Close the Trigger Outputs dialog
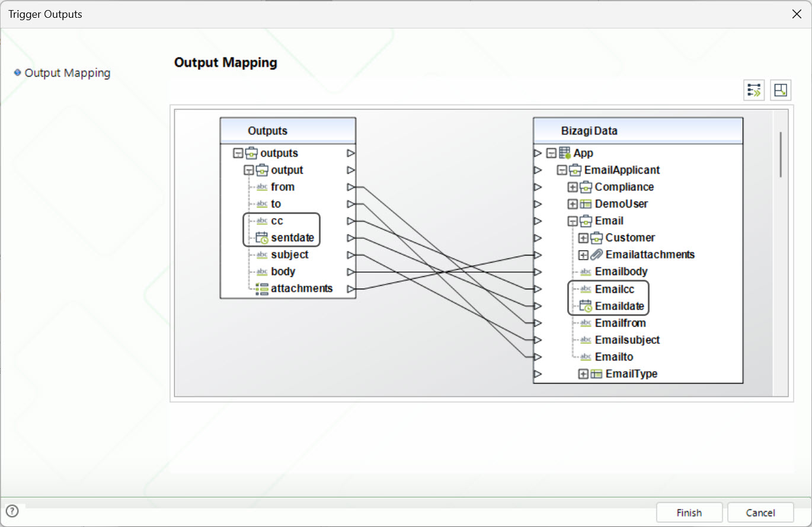Viewport: 812px width, 527px height. coord(797,14)
